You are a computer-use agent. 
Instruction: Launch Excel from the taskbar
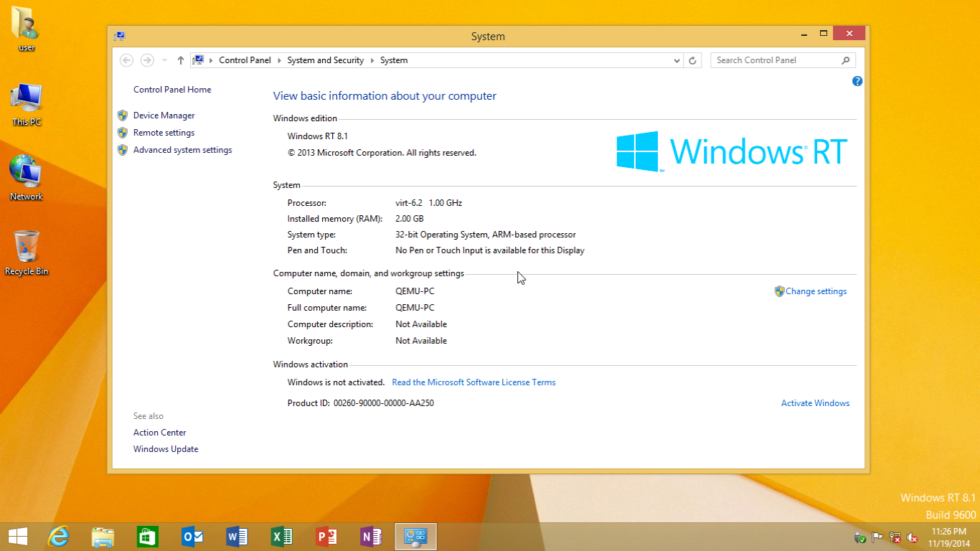(281, 536)
